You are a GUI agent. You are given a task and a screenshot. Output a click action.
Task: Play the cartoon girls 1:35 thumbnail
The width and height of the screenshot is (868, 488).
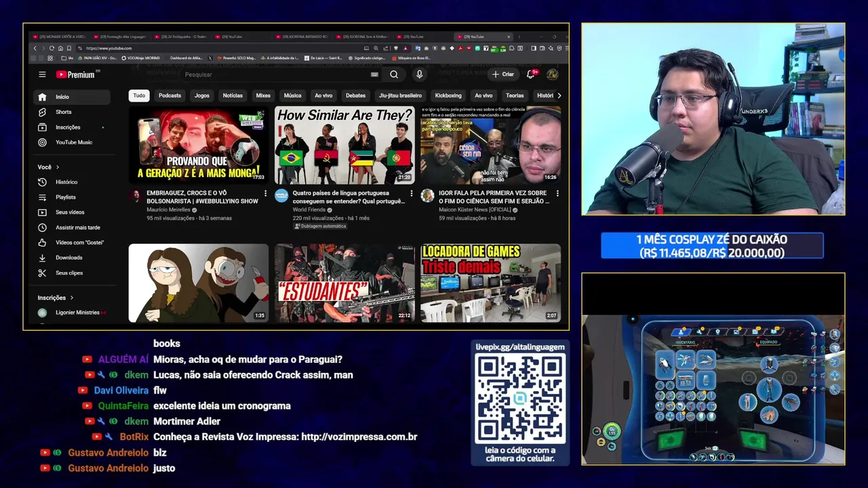pyautogui.click(x=199, y=283)
